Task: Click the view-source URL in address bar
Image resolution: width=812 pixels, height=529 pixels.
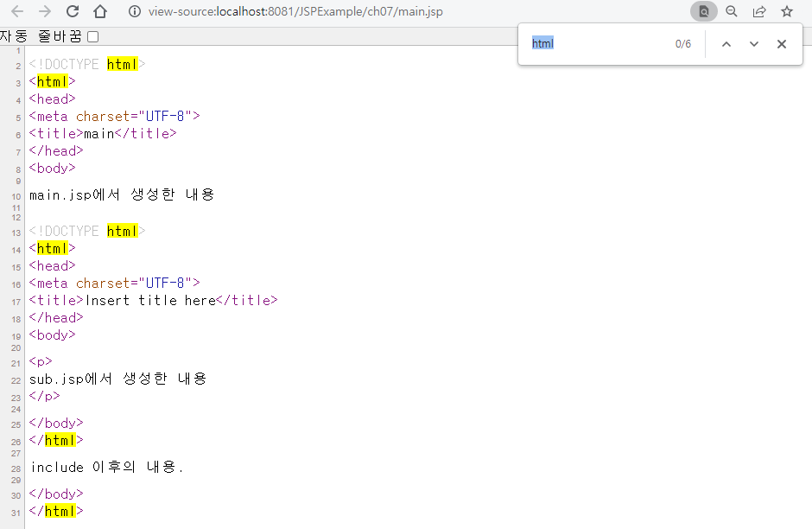Action: pyautogui.click(x=295, y=11)
